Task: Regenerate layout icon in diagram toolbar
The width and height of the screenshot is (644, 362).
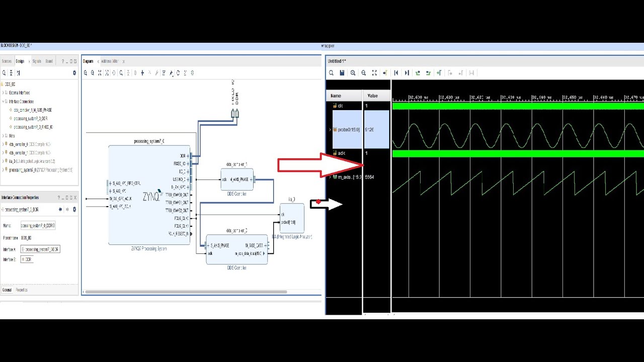Action: (x=178, y=73)
